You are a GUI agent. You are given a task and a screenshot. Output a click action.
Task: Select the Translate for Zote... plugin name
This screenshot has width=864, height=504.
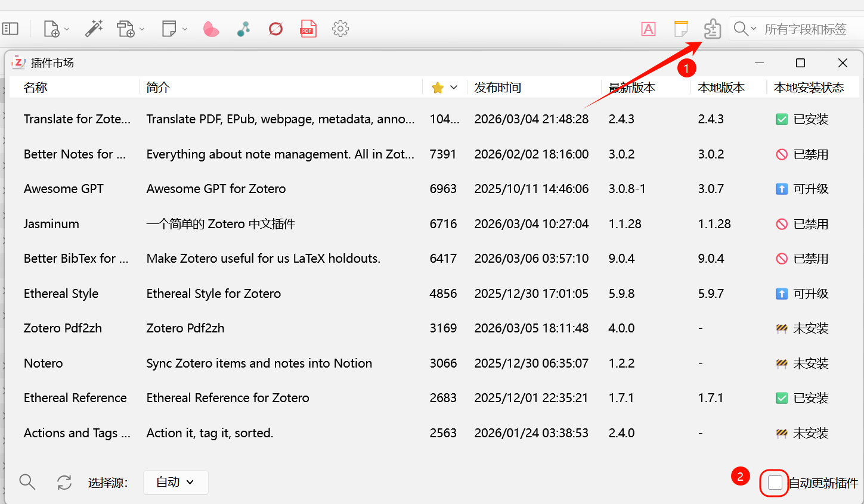click(77, 119)
